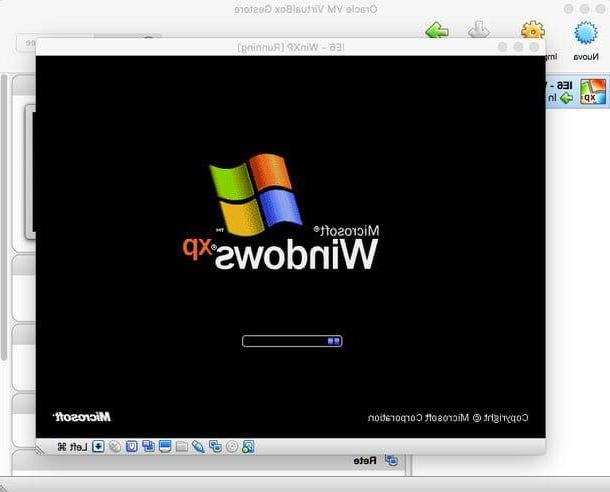Screen dimensions: 610x492
Task: Click the USB plug indicator in VM status bar
Action: coord(198,446)
